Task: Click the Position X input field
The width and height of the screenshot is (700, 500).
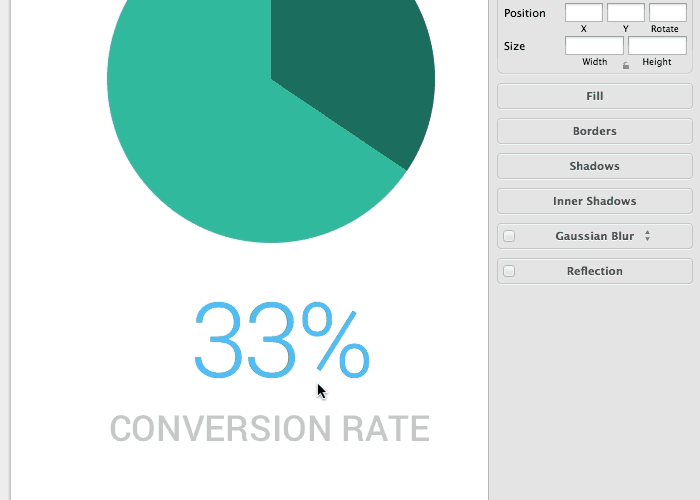Action: click(x=584, y=12)
